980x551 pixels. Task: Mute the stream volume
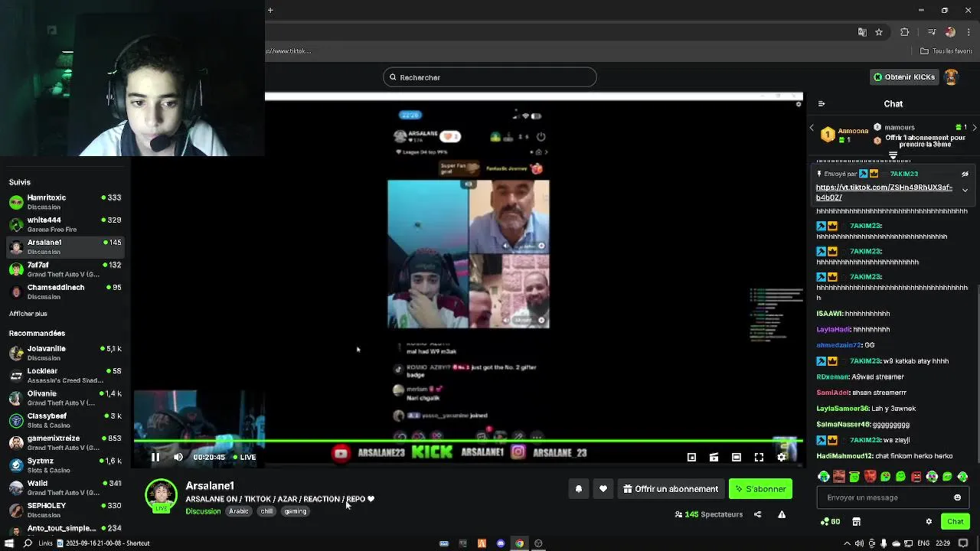click(178, 457)
